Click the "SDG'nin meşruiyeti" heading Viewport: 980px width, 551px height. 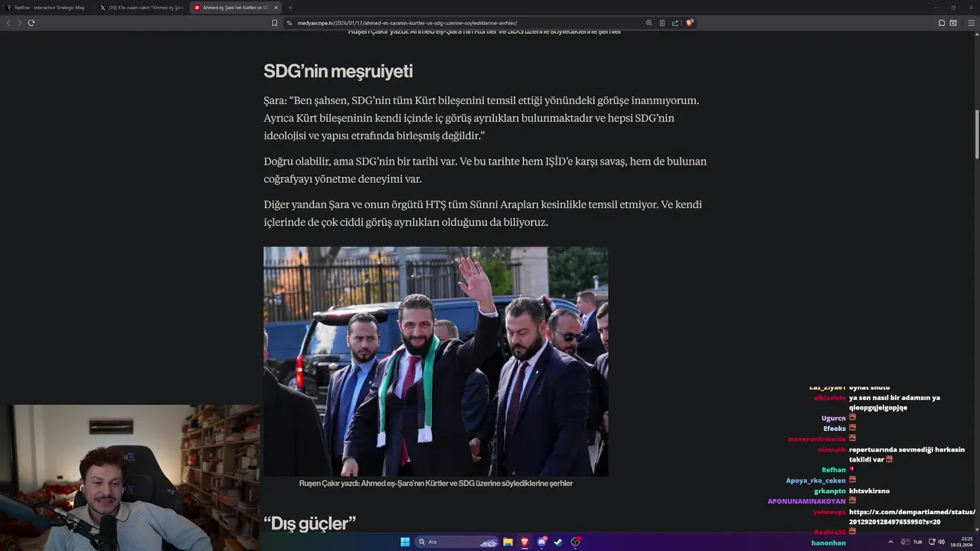click(338, 71)
